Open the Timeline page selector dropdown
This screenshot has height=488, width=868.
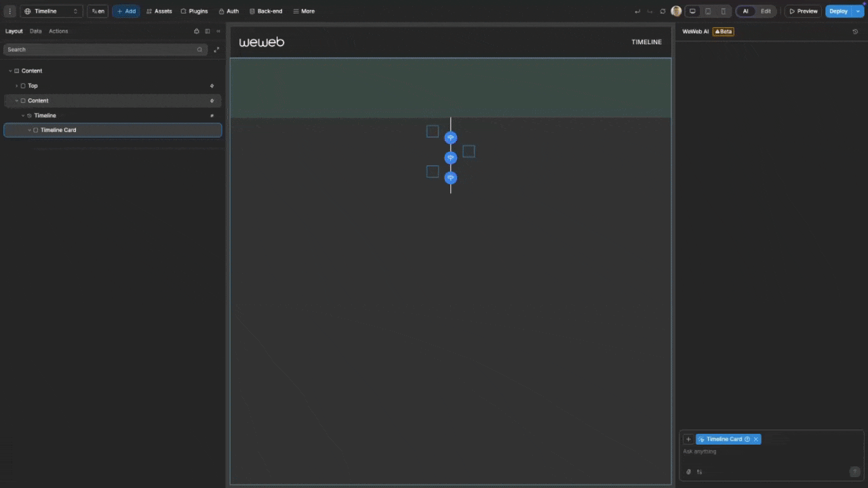(75, 11)
